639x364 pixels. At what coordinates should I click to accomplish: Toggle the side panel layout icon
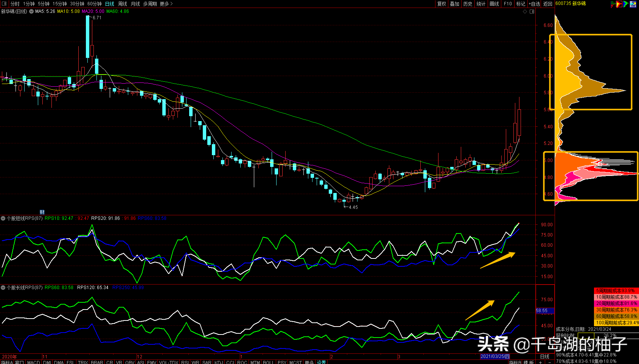[x=532, y=12]
